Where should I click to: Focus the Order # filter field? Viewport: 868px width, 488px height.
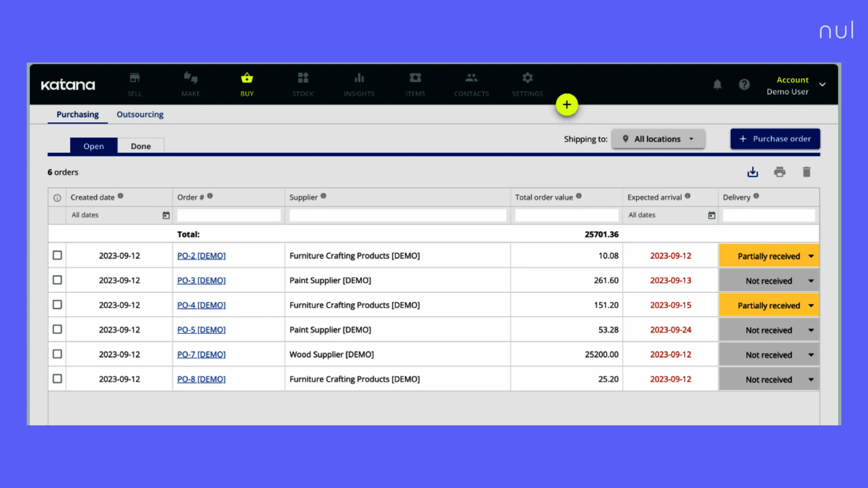click(229, 215)
